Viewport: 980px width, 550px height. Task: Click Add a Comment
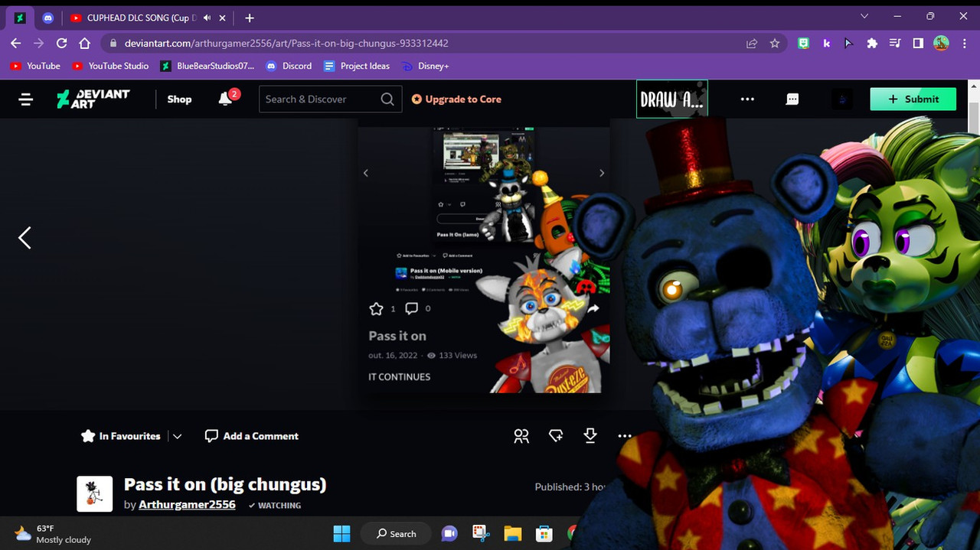pos(252,436)
